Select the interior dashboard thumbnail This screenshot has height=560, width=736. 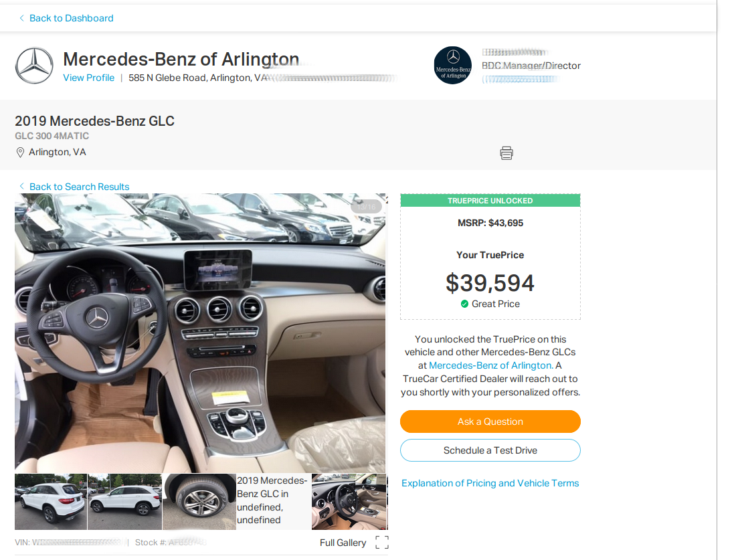click(349, 501)
